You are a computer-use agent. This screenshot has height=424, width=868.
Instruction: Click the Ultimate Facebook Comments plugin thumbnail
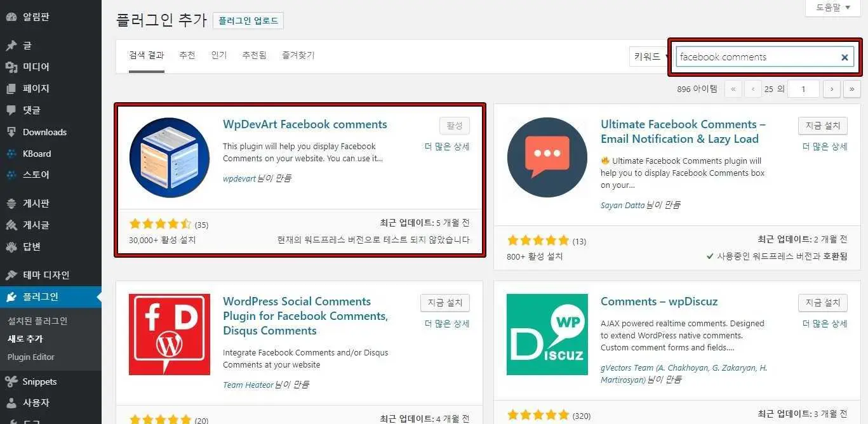coord(547,157)
